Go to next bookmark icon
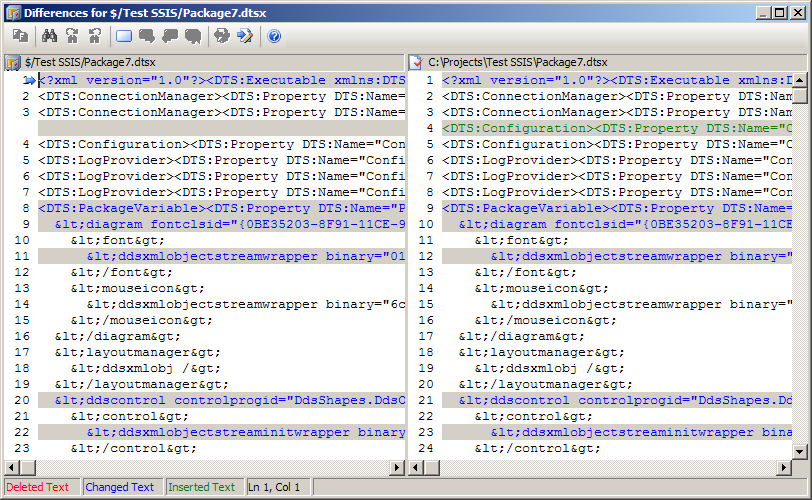The image size is (812, 500). click(x=147, y=36)
